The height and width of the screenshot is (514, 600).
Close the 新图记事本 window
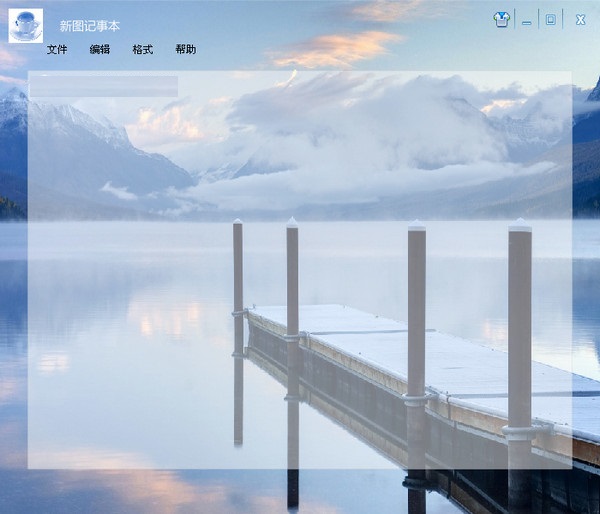tap(580, 20)
